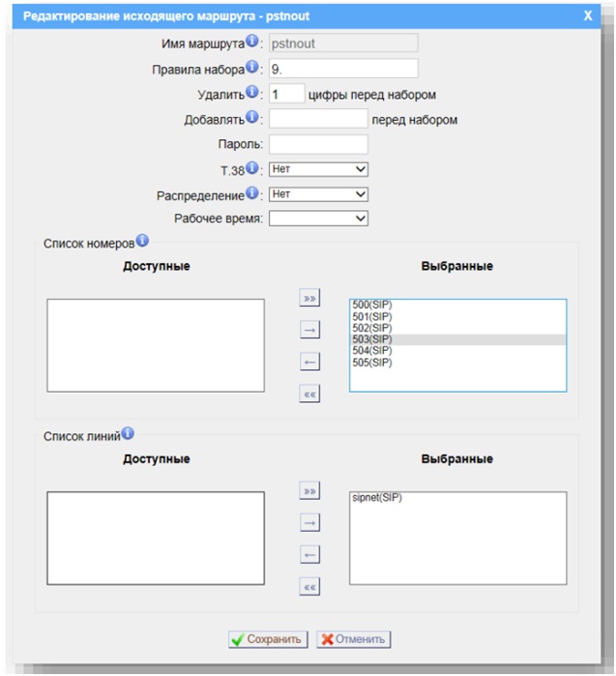616x676 pixels.
Task: Click info icon next to Список номеров
Action: click(142, 241)
